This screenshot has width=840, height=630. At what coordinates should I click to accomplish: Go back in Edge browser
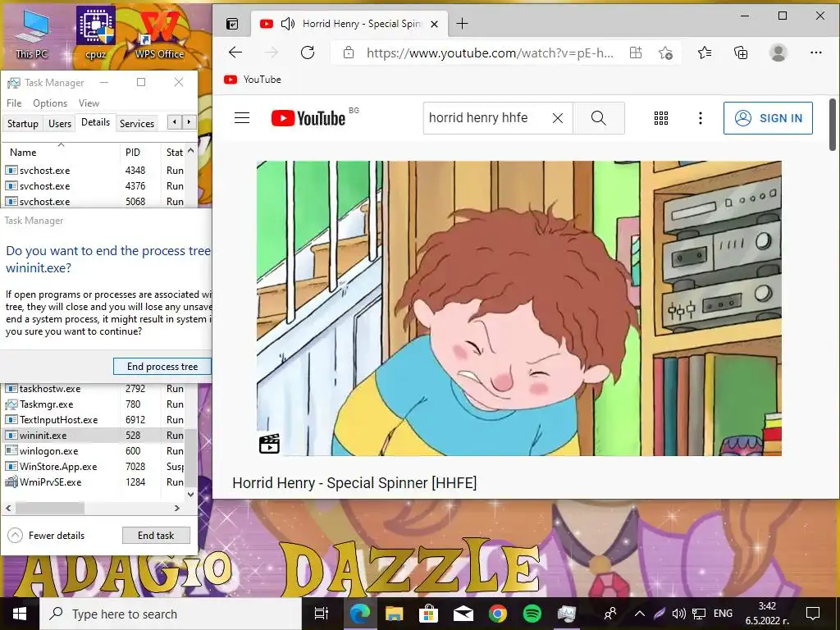(x=235, y=52)
